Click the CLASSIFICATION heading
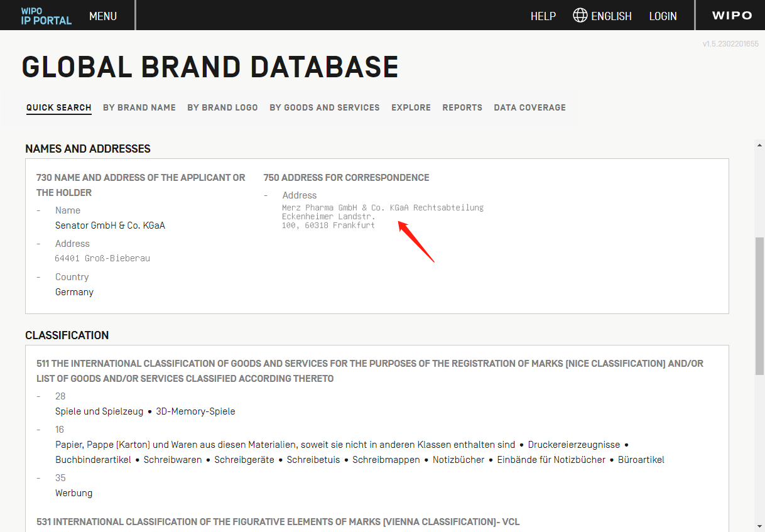765x532 pixels. tap(67, 335)
